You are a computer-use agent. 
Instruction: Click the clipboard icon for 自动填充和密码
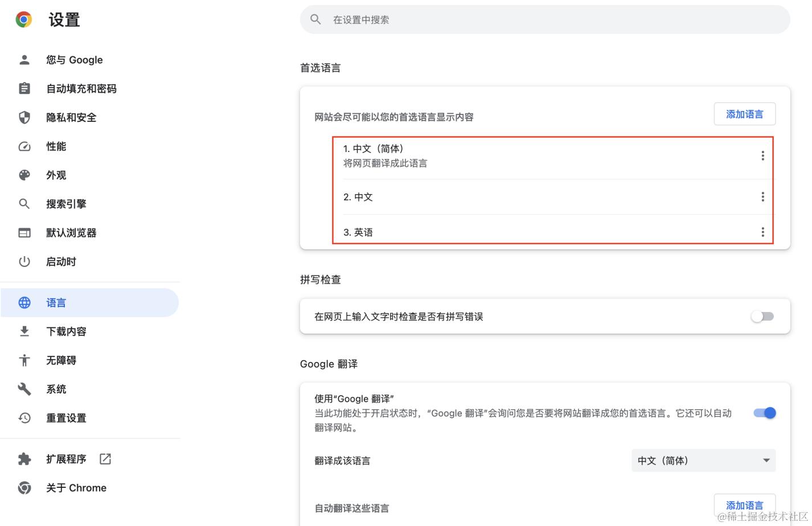coord(24,89)
